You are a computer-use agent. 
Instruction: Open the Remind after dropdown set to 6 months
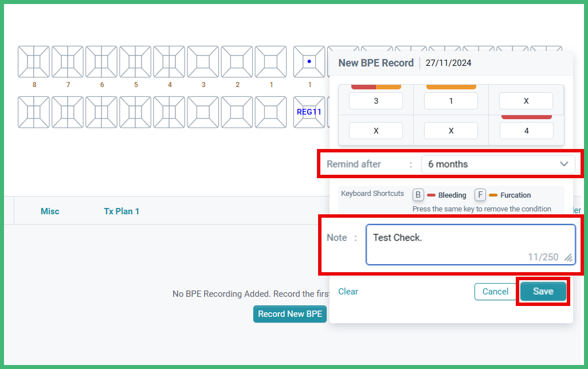[x=499, y=164]
